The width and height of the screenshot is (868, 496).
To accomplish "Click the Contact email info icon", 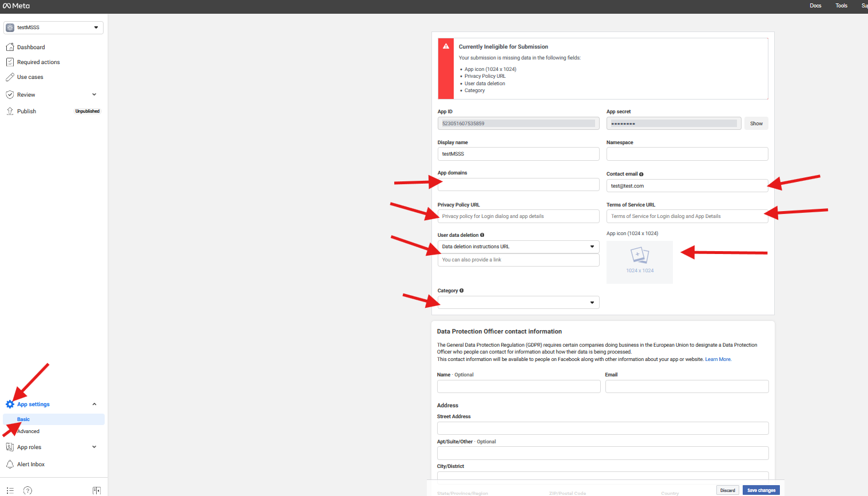I will pyautogui.click(x=641, y=174).
